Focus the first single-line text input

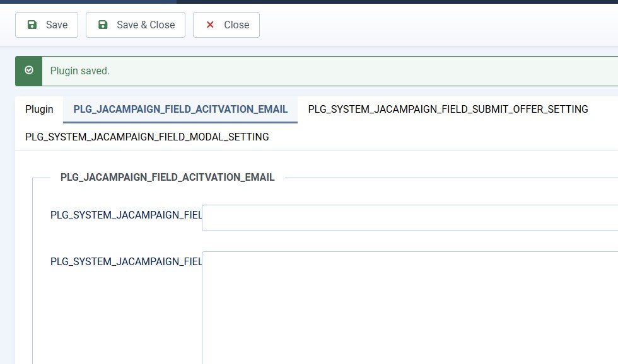pyautogui.click(x=410, y=218)
